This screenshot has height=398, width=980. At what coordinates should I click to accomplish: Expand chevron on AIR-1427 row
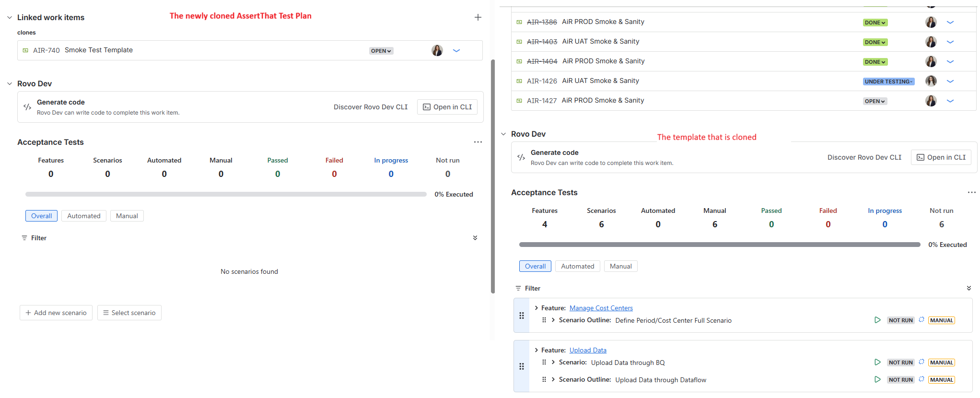[x=950, y=101]
